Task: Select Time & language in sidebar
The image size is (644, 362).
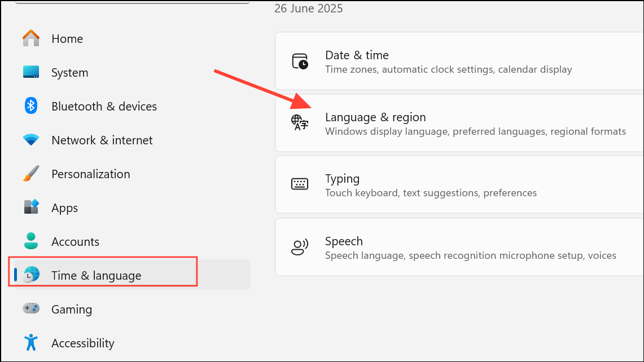Action: tap(96, 275)
